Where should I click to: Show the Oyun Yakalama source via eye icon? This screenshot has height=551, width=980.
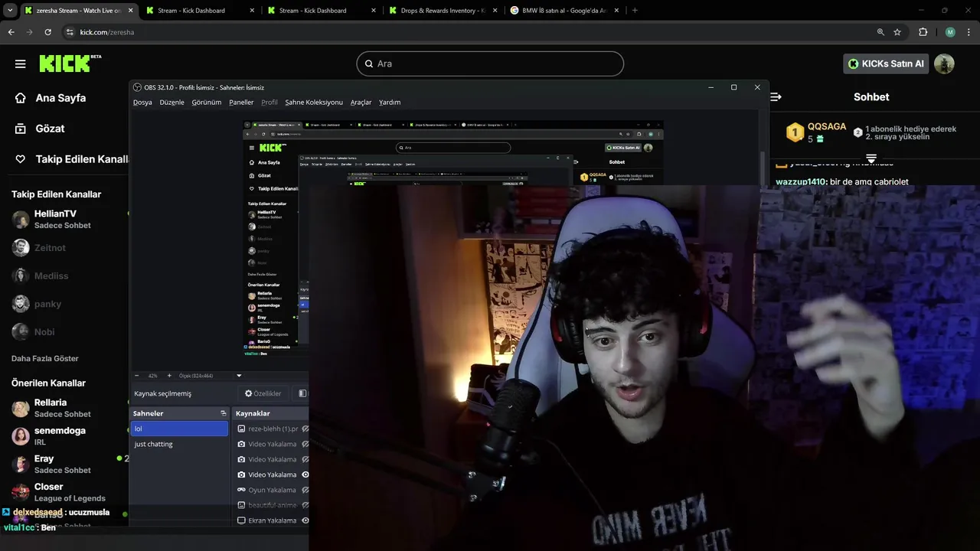[305, 490]
